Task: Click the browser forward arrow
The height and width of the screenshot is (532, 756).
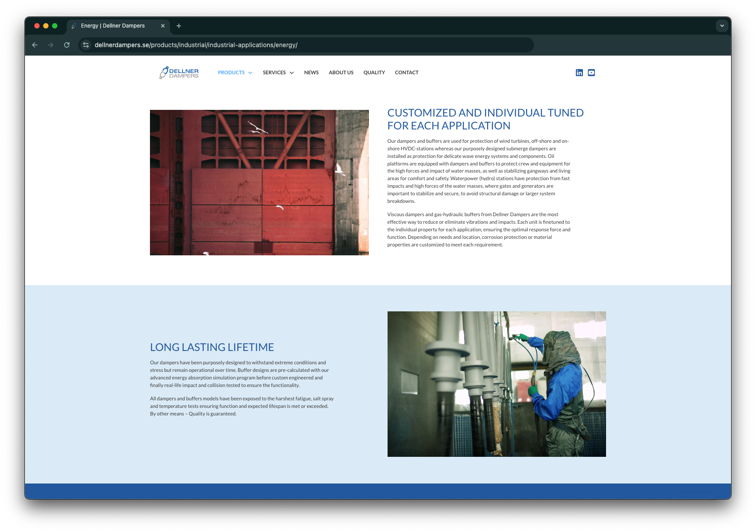Action: tap(51, 45)
